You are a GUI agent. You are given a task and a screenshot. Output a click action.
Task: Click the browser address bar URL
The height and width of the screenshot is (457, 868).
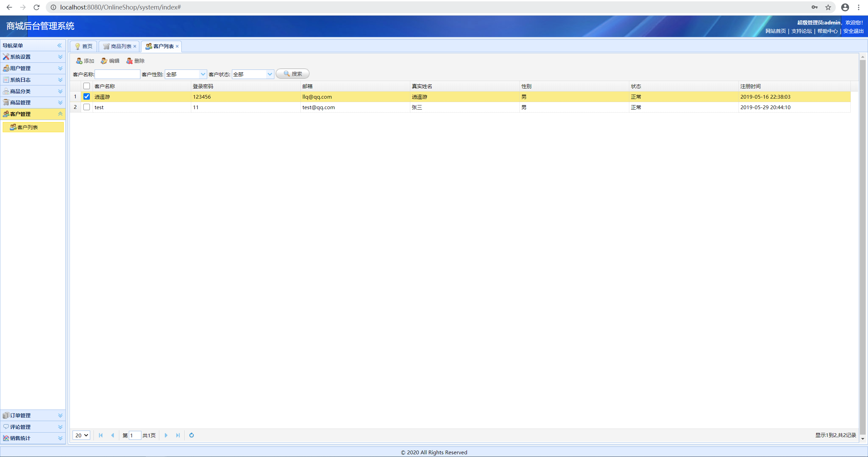121,7
